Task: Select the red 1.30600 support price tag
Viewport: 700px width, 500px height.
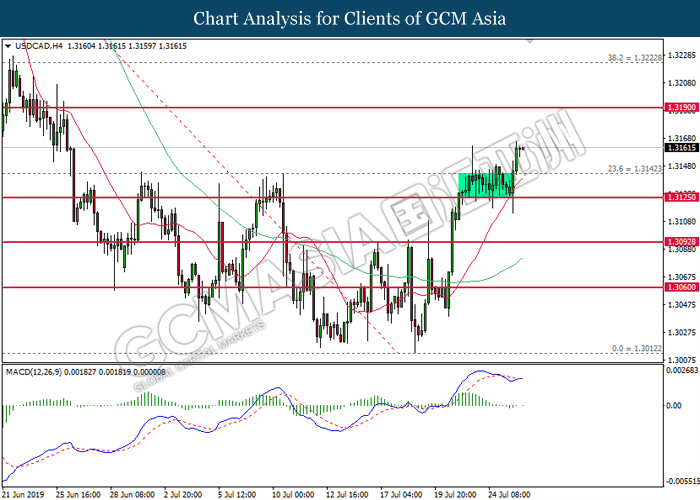Action: [679, 287]
